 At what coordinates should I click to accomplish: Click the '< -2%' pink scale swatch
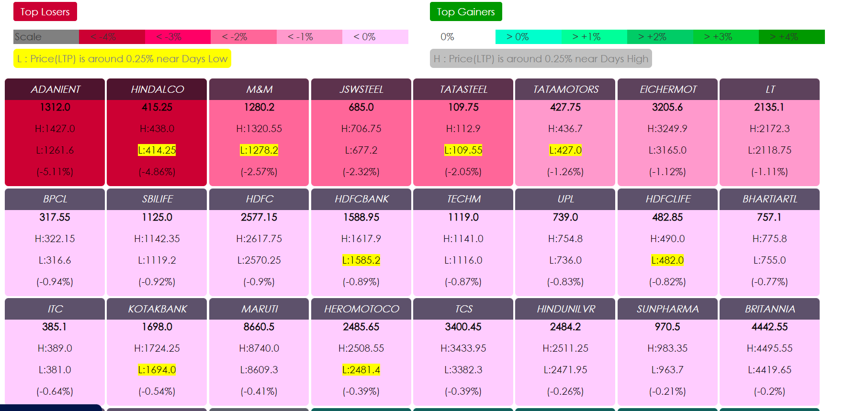243,37
